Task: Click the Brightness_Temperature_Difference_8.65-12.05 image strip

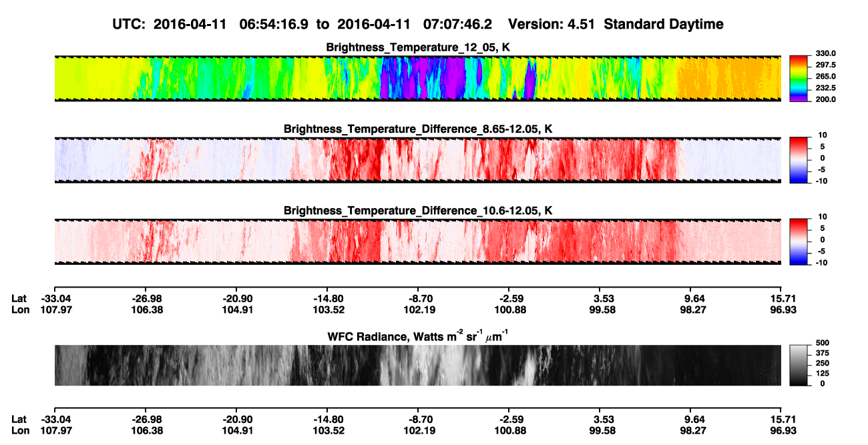Action: pyautogui.click(x=417, y=160)
